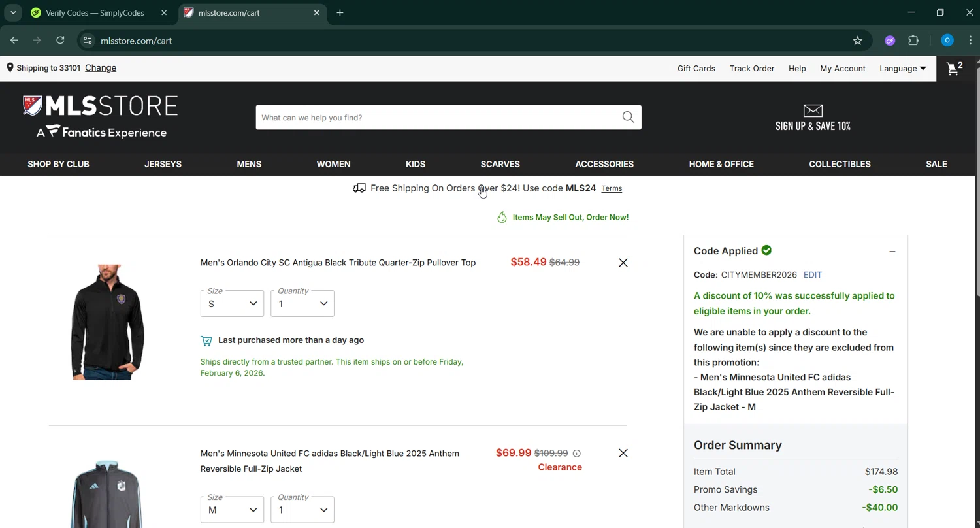980x528 pixels.
Task: Remove the Orlando City pullover from cart
Action: point(623,263)
